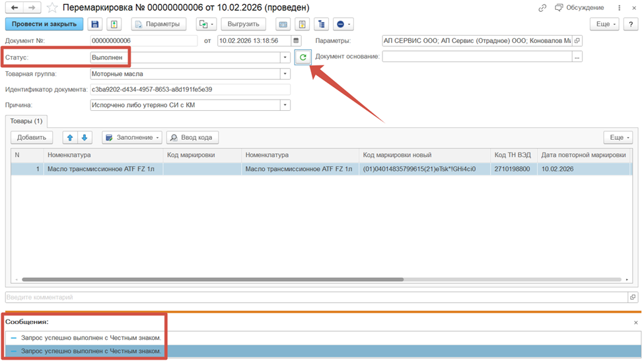644x361 pixels.
Task: Click the green refresh status icon
Action: pyautogui.click(x=303, y=57)
